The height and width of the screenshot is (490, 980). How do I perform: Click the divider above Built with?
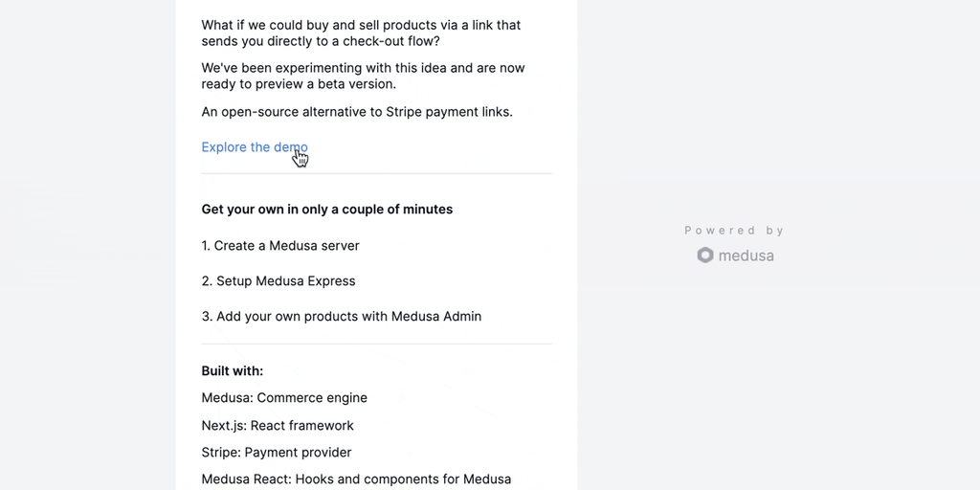pos(376,344)
